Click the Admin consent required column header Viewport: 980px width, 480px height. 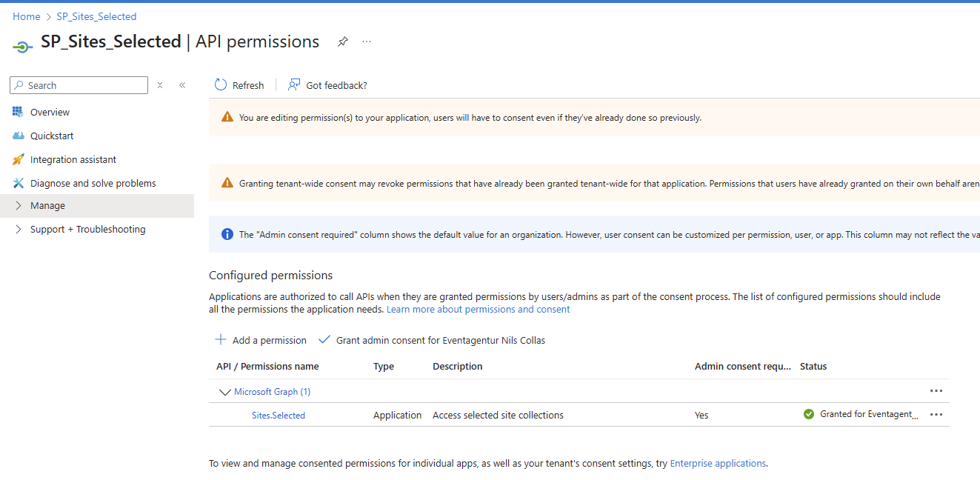pos(743,366)
